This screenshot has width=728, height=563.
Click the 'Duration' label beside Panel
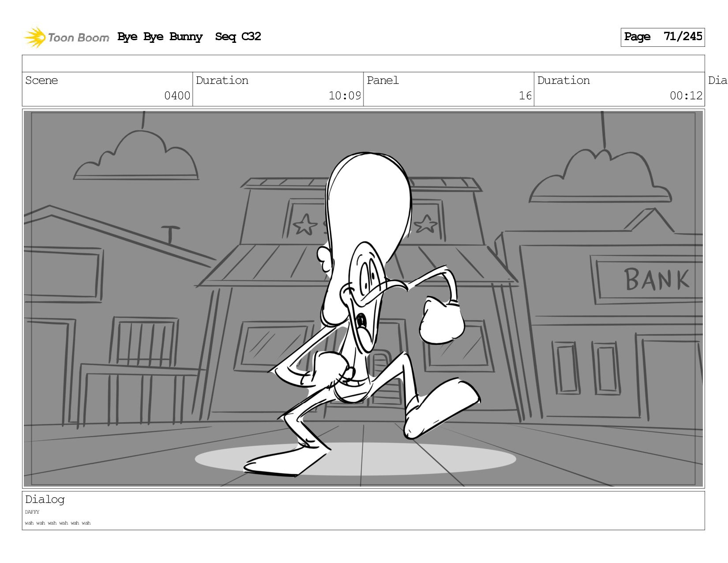pos(563,80)
